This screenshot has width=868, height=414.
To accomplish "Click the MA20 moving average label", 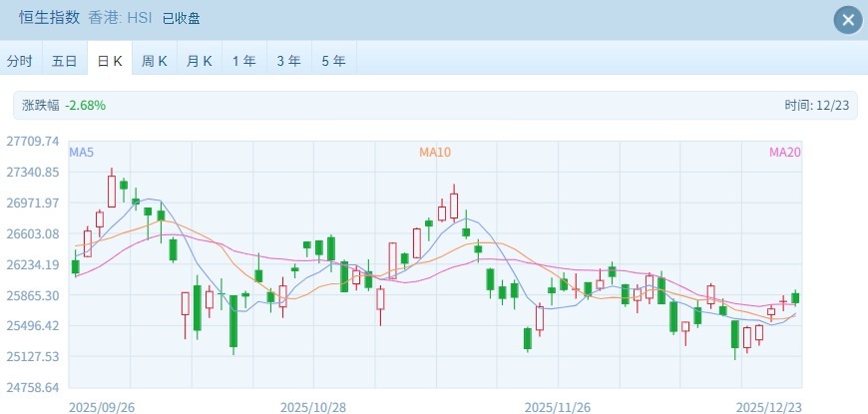I will click(x=784, y=153).
